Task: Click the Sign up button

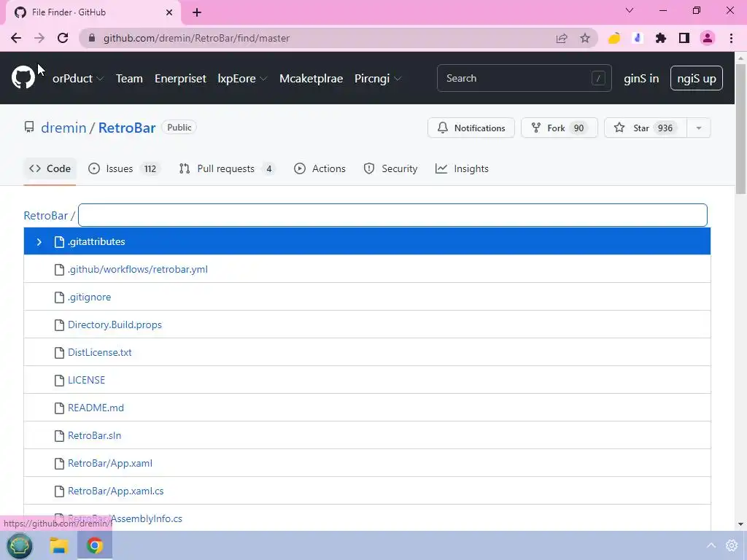Action: [697, 78]
